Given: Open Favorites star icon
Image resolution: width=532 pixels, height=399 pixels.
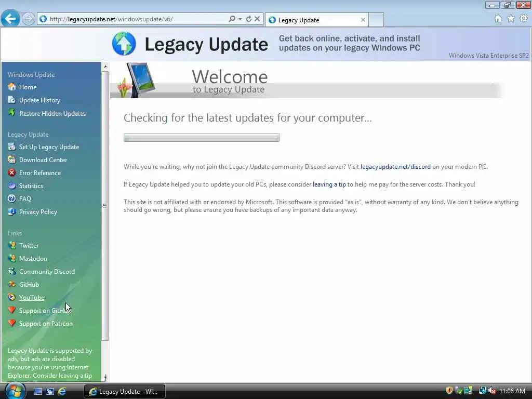Looking at the screenshot, I should pyautogui.click(x=511, y=19).
